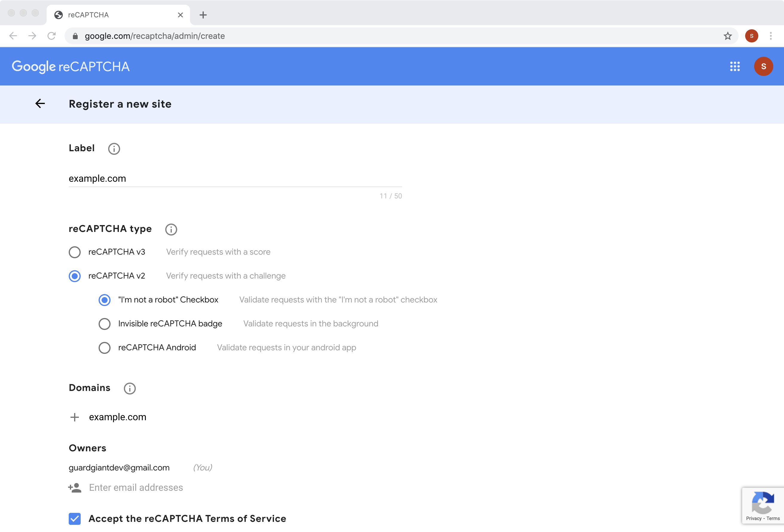The height and width of the screenshot is (532, 784).
Task: Click the Google reCAPTCHA logo
Action: click(x=71, y=66)
